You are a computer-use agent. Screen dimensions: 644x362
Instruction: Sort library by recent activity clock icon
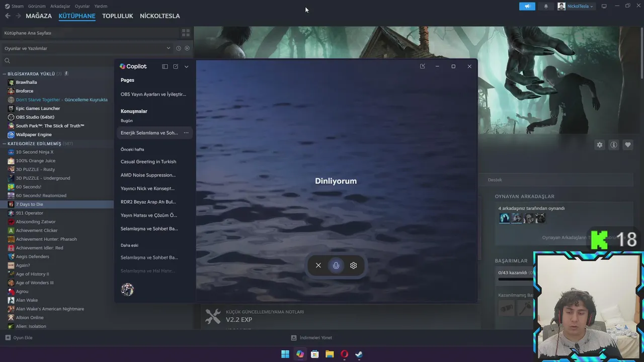point(178,48)
